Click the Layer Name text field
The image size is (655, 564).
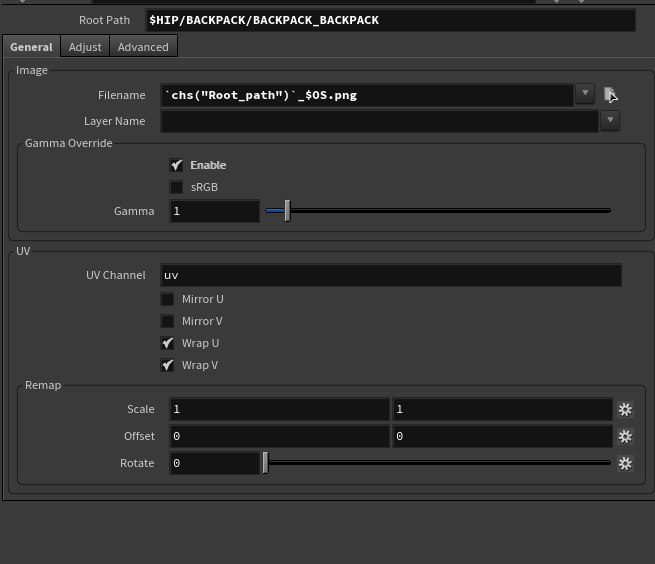(x=379, y=121)
